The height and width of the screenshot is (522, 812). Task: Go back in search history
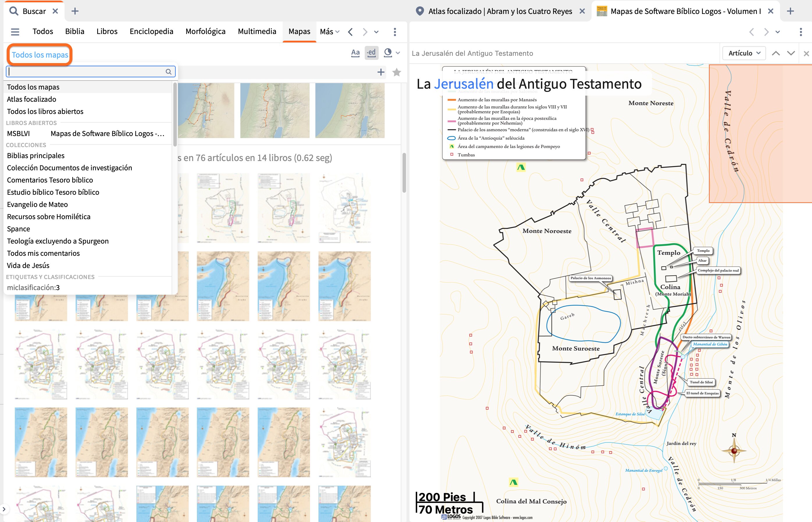click(350, 32)
